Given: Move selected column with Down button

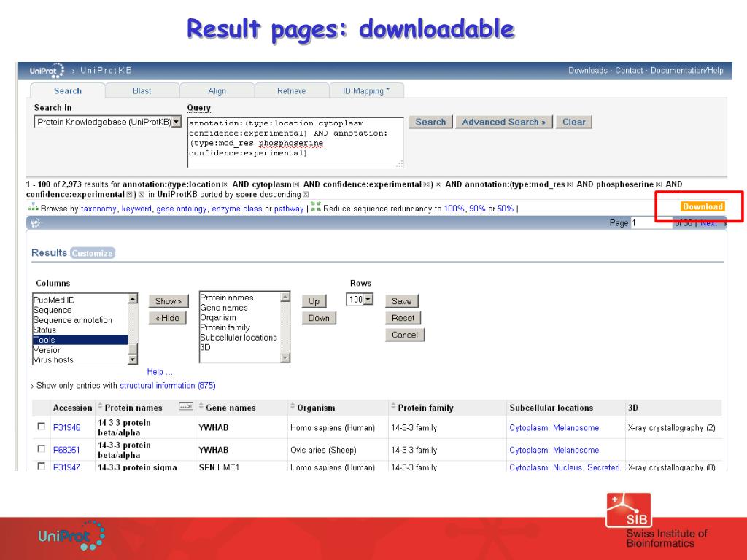Looking at the screenshot, I should [x=319, y=318].
